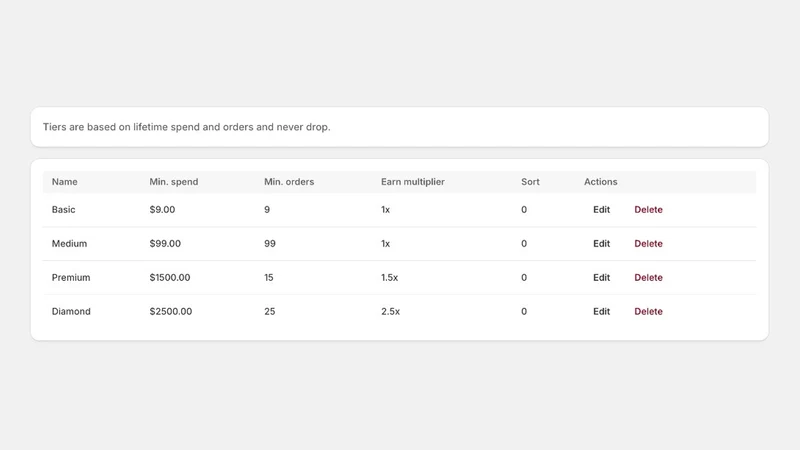
Task: Click the Actions column header
Action: click(601, 182)
